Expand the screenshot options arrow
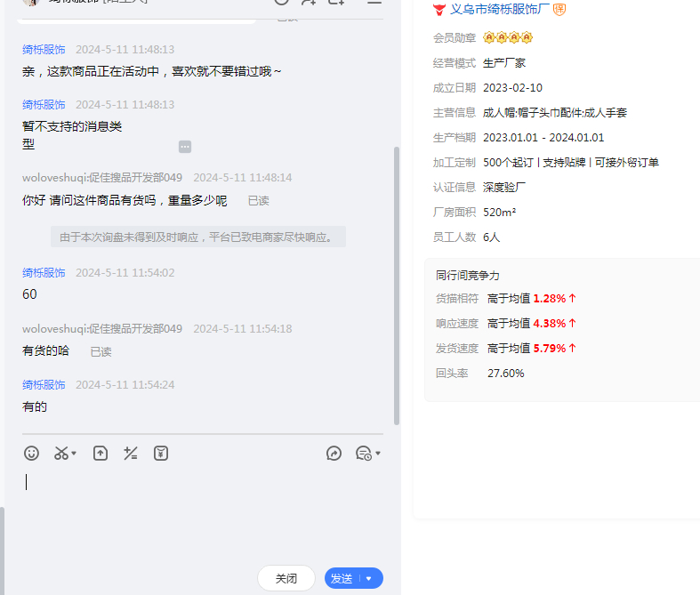 (74, 454)
